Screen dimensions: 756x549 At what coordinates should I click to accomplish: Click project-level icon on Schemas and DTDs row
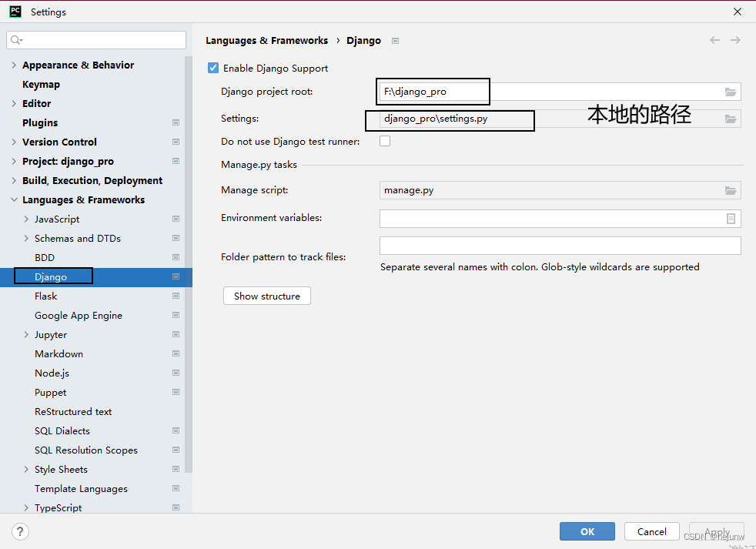tap(176, 239)
